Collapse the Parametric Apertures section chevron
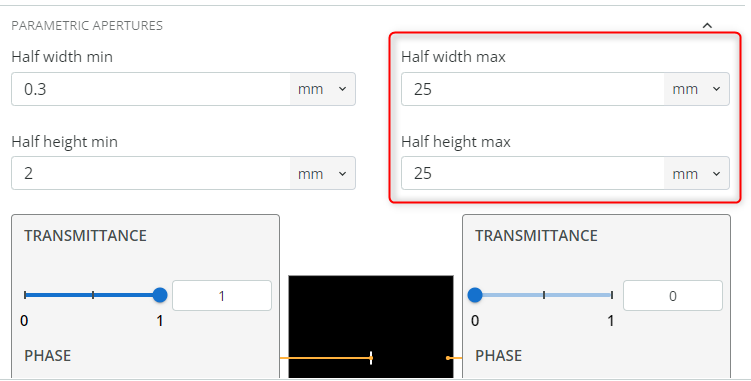 tap(707, 25)
